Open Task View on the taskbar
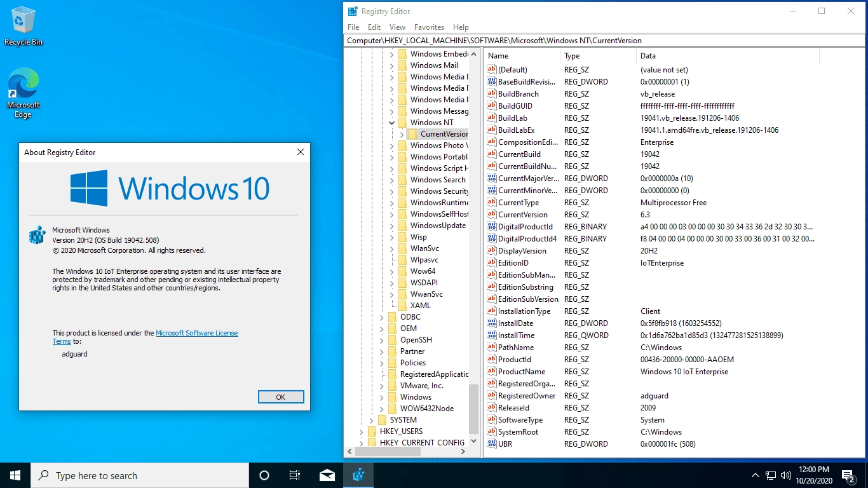This screenshot has height=488, width=868. pyautogui.click(x=295, y=475)
